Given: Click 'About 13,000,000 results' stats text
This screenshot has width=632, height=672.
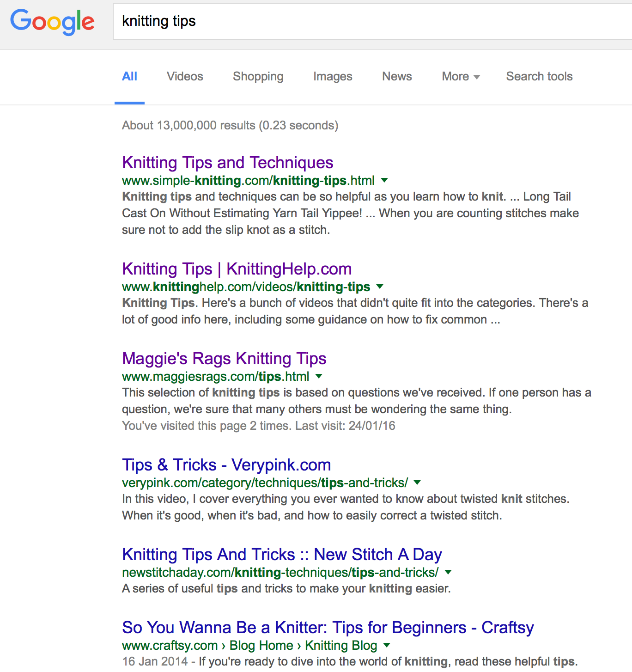Looking at the screenshot, I should pos(230,125).
